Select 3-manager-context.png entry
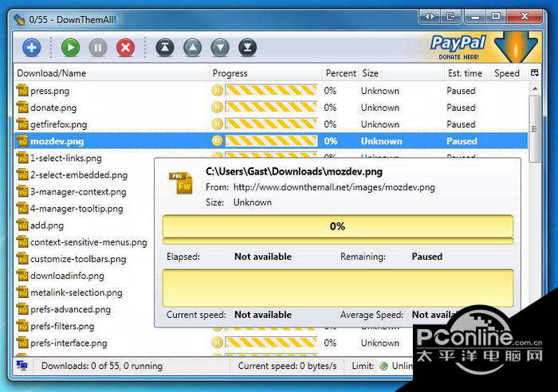Screen dimensions: 558x392 78,192
